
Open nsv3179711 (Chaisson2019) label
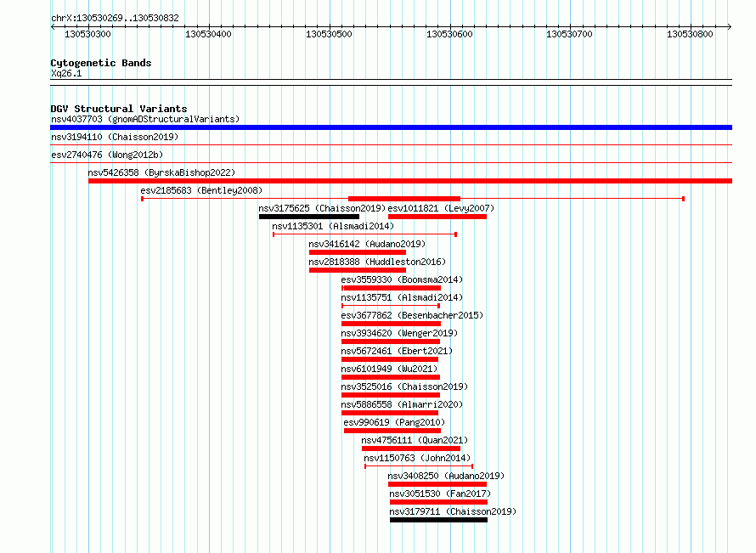pos(453,511)
